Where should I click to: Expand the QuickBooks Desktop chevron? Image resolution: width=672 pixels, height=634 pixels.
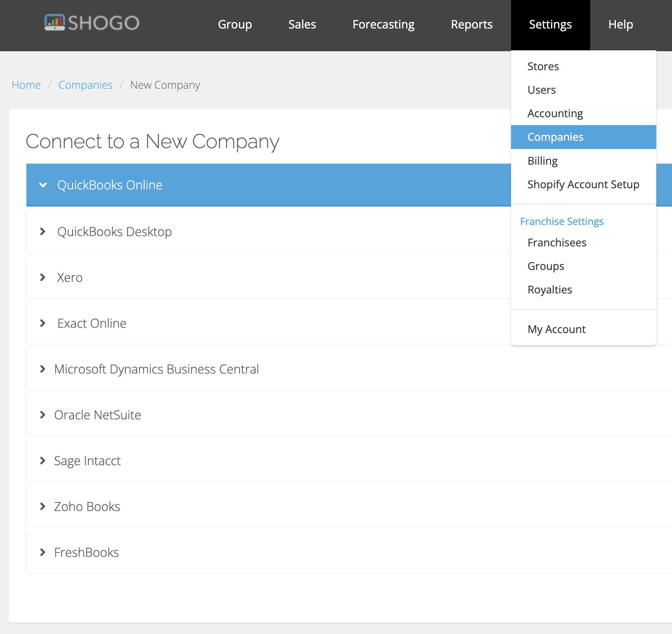pos(43,232)
